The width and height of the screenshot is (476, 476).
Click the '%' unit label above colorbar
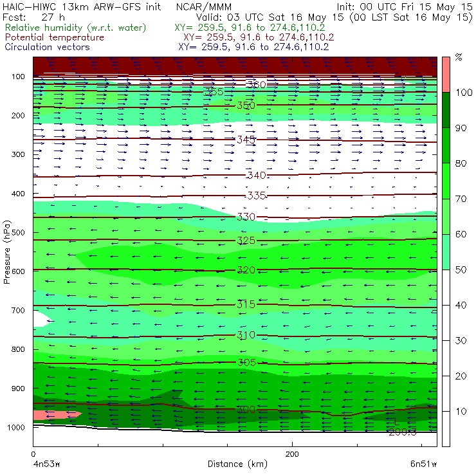click(x=459, y=57)
